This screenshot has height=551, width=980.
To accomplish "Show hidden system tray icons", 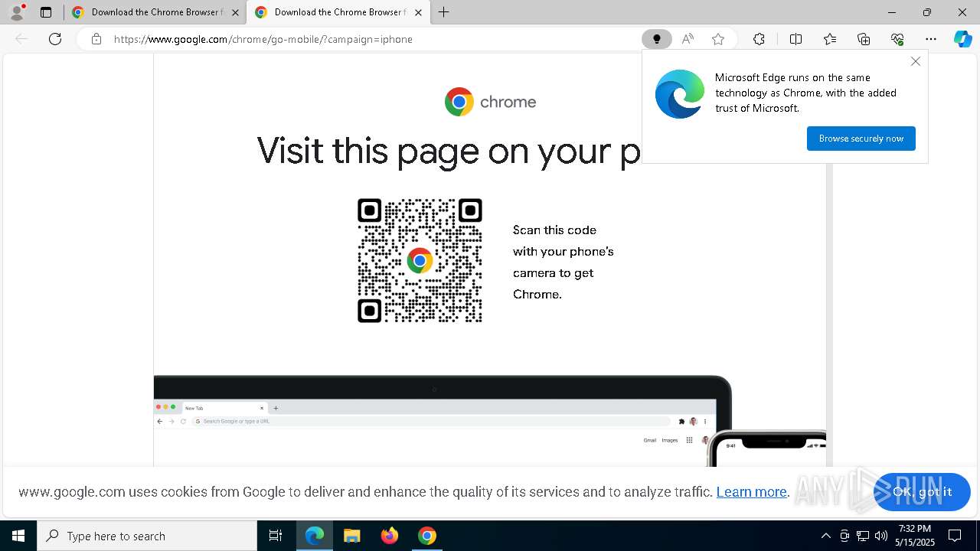I will [825, 536].
